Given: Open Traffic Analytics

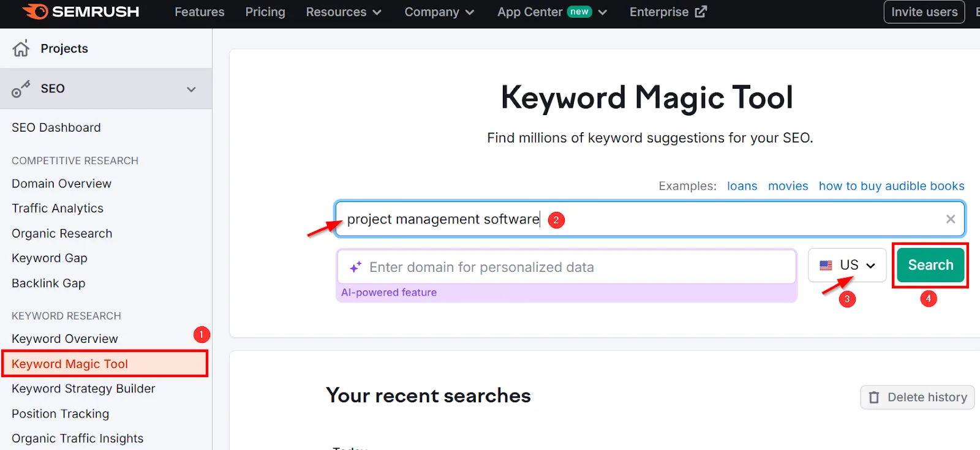Looking at the screenshot, I should pos(58,208).
